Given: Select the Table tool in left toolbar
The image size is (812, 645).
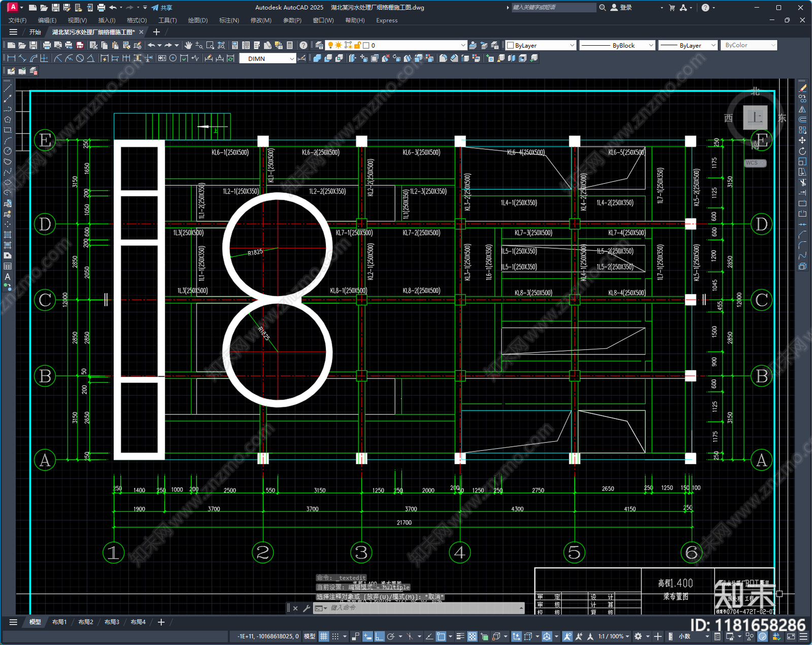Looking at the screenshot, I should point(8,266).
